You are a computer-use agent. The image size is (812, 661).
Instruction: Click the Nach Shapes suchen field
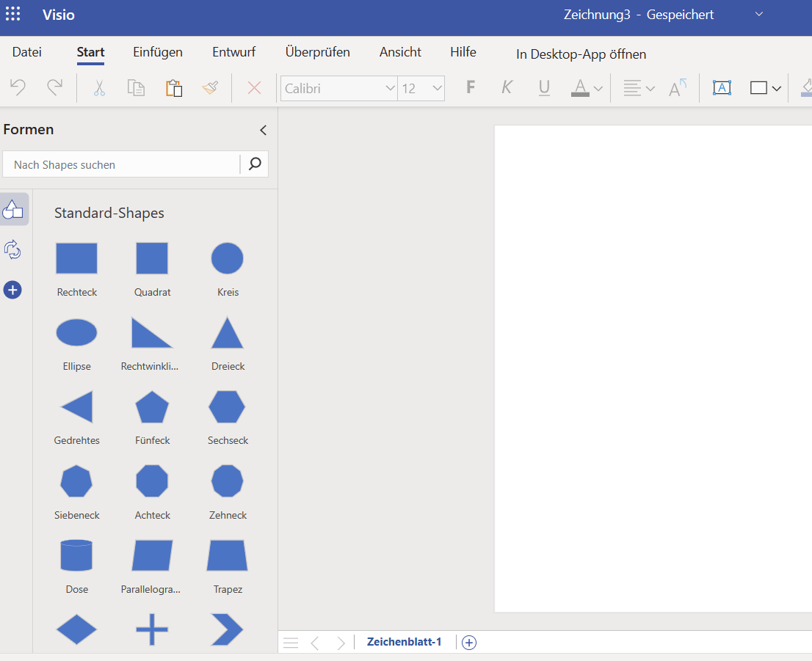(121, 164)
